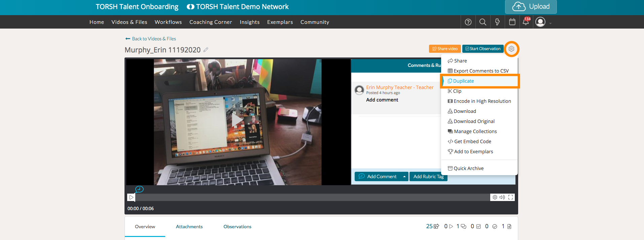Click the comment marker on the timeline

139,189
